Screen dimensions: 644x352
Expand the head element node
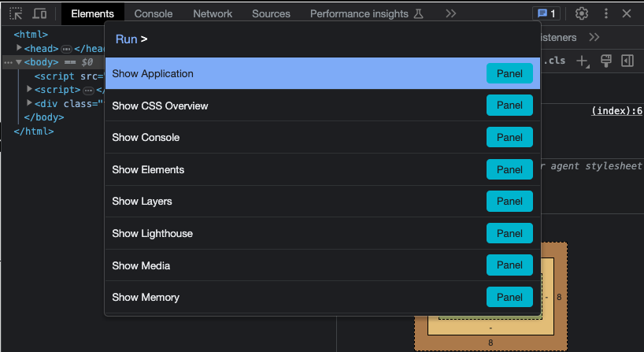tap(20, 49)
